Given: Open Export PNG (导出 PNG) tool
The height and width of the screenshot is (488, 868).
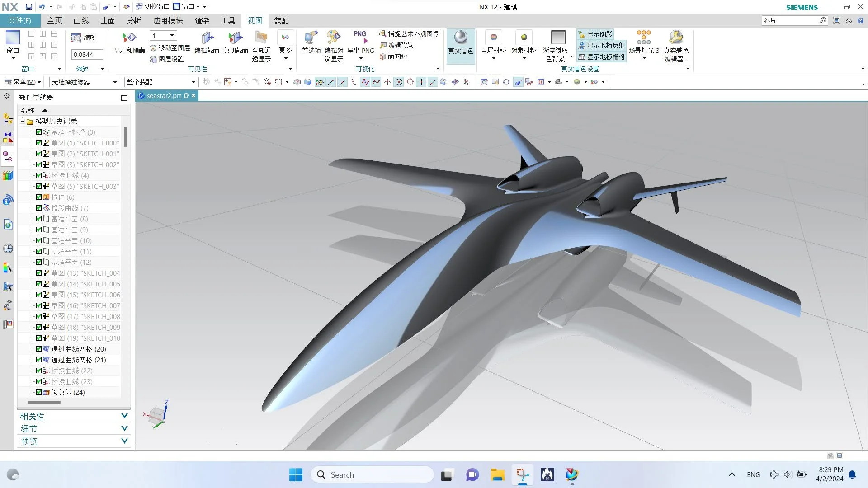Looking at the screenshot, I should pos(360,38).
